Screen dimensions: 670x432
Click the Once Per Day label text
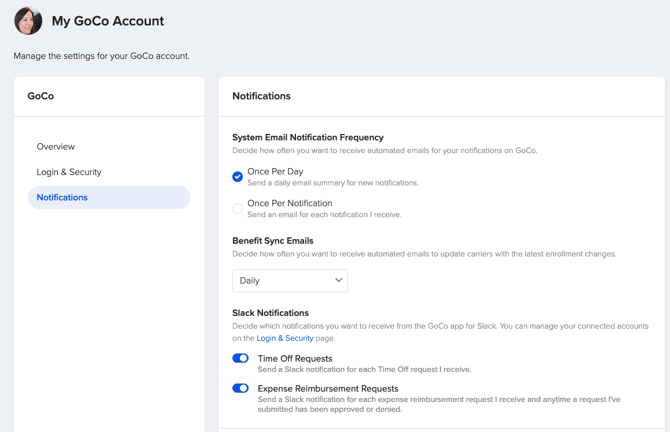275,172
